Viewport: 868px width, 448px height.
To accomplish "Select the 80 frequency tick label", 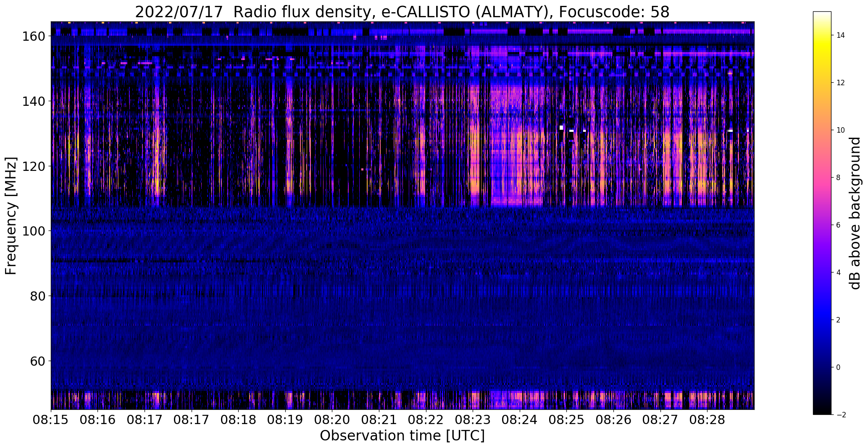I will (38, 296).
